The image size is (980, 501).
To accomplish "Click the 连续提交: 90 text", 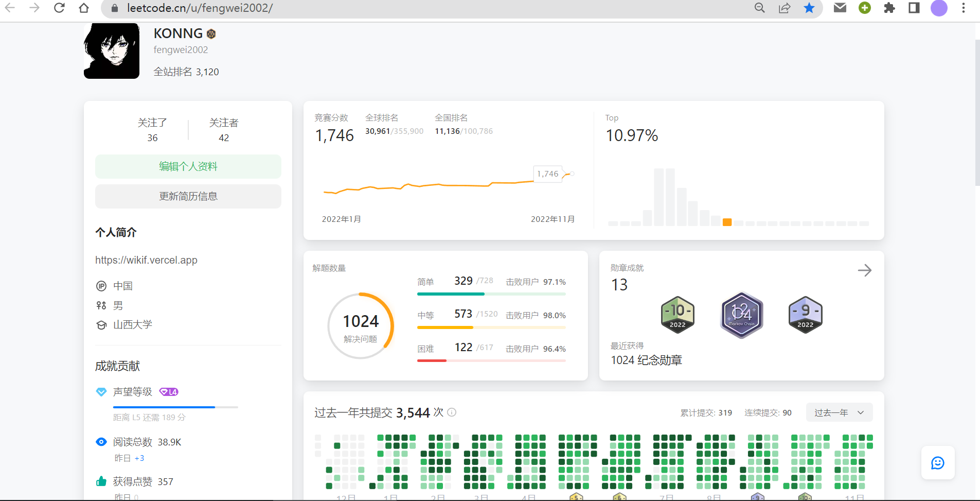I will (768, 412).
